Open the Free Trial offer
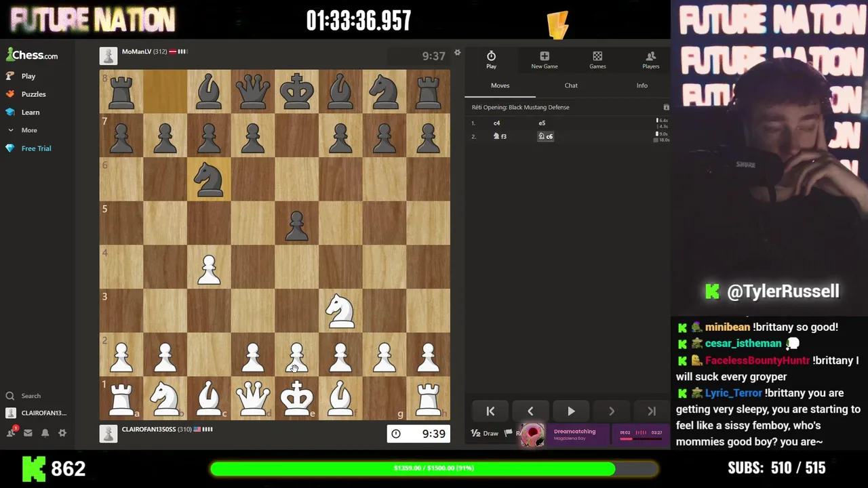The width and height of the screenshot is (868, 488). pos(36,148)
